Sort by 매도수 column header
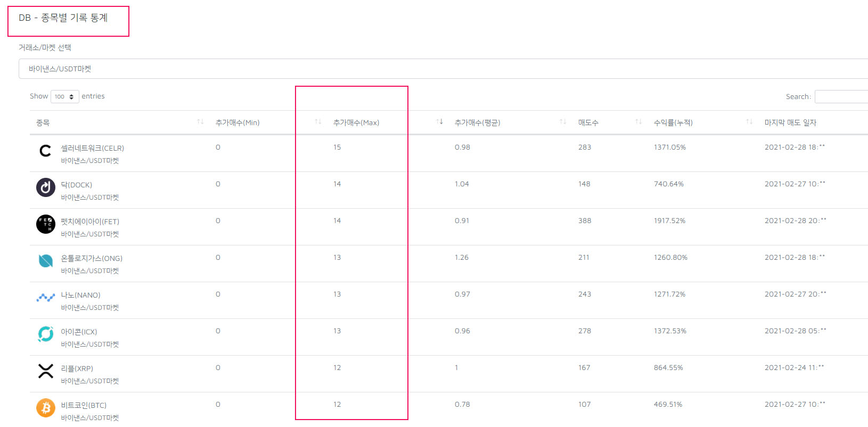 click(x=588, y=123)
